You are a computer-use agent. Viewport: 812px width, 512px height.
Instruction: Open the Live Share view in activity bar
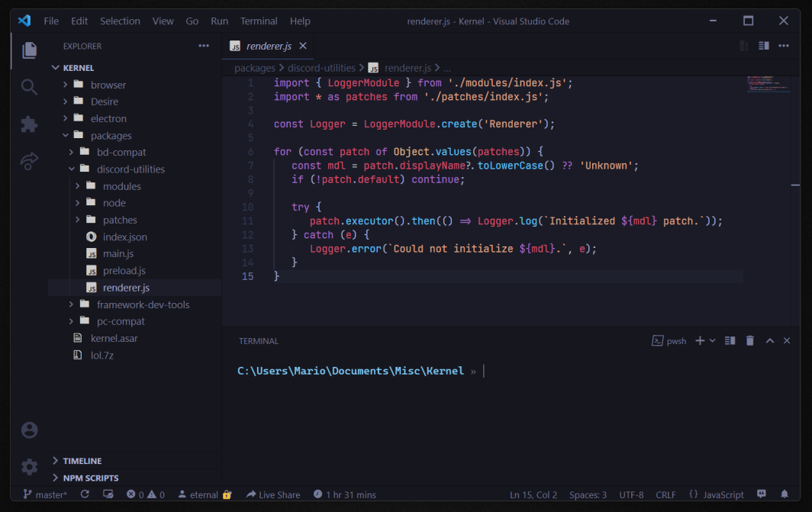[x=30, y=161]
